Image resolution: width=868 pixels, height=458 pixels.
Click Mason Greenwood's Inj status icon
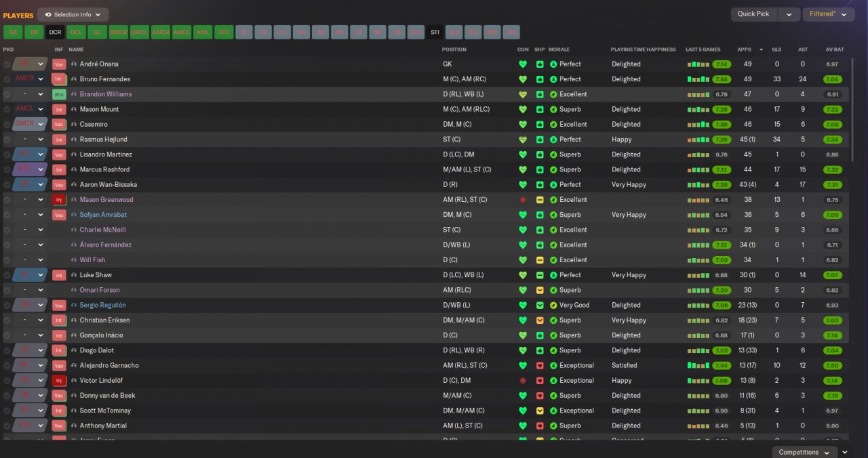click(x=59, y=200)
